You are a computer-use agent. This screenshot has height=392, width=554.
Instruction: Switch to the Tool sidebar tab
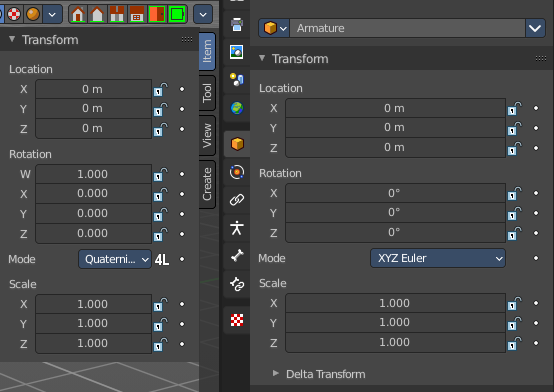pos(207,93)
